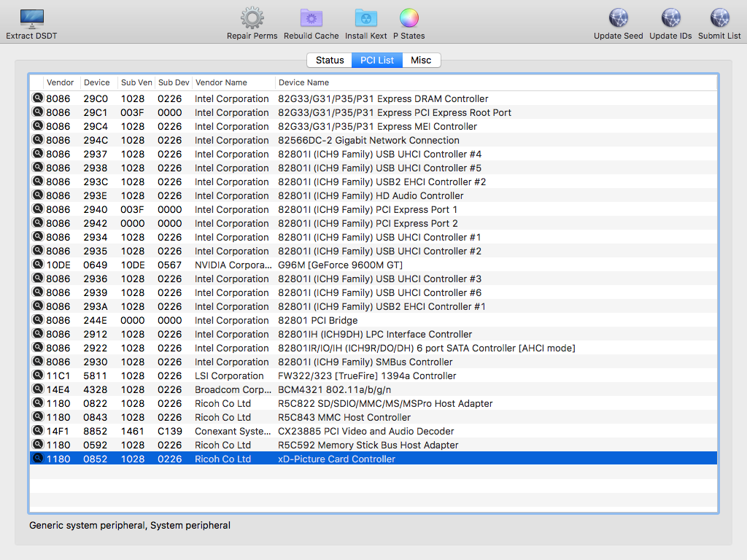Viewport: 747px width, 560px height.
Task: Select the USB UHCI Controller #1 entry
Action: point(373,237)
